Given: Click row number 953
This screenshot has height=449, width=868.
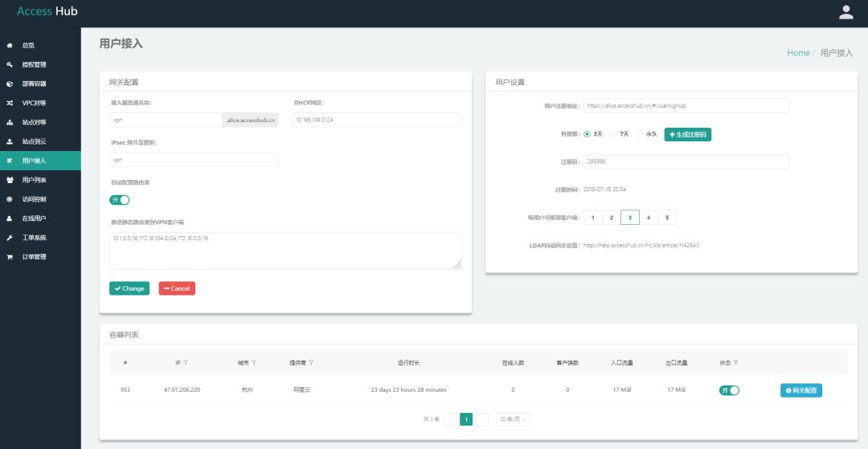Looking at the screenshot, I should (125, 390).
